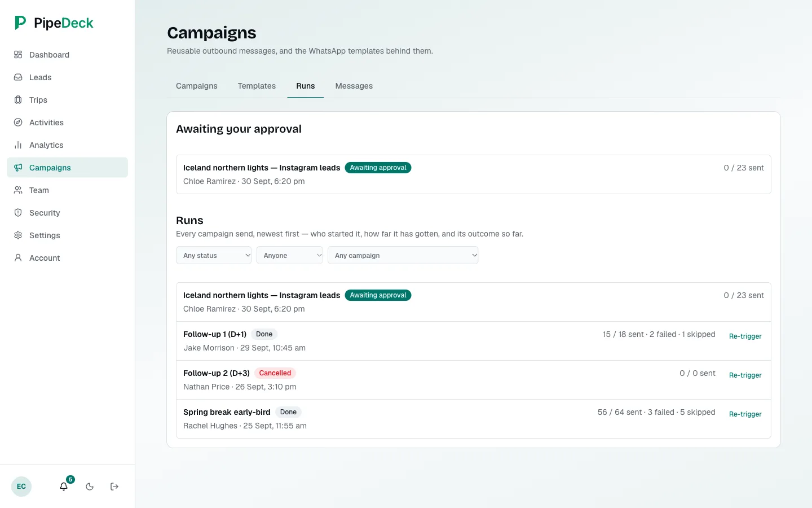Switch to the Templates tab
The height and width of the screenshot is (508, 812).
click(x=257, y=86)
